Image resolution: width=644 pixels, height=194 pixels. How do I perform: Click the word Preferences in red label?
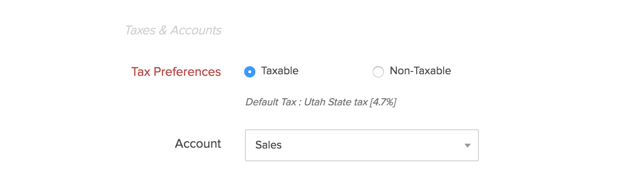[187, 72]
